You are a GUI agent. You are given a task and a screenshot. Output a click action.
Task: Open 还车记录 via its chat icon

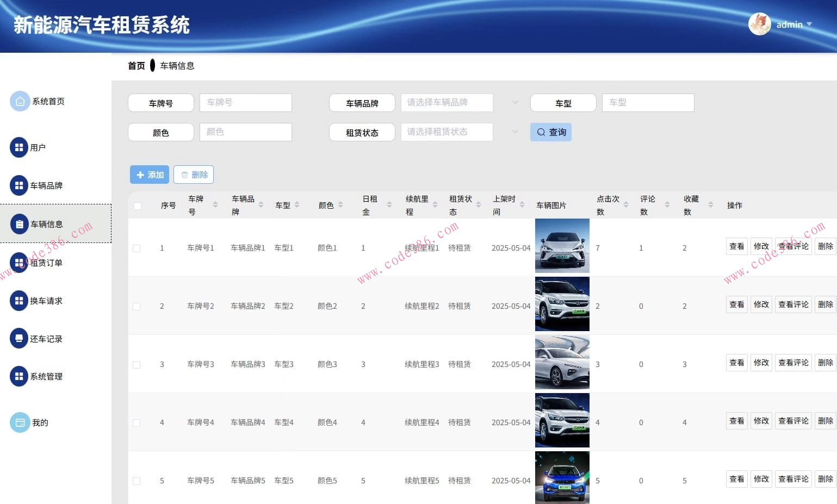tap(20, 338)
